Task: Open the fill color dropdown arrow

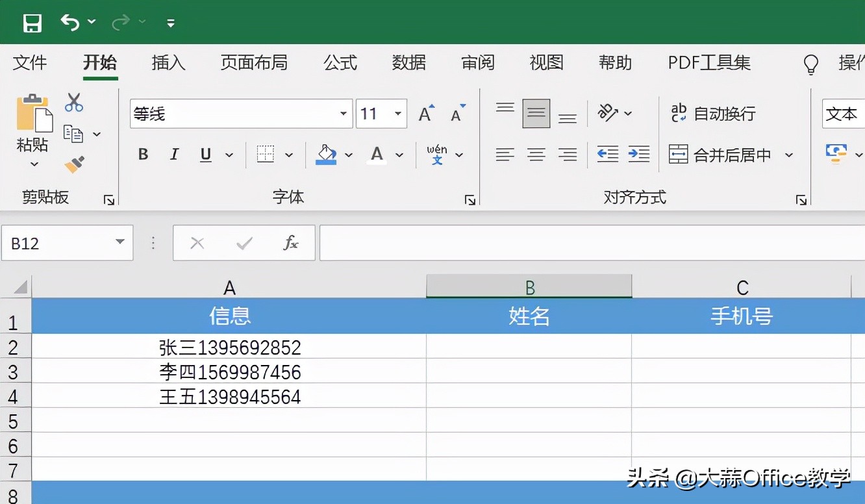Action: pos(349,155)
